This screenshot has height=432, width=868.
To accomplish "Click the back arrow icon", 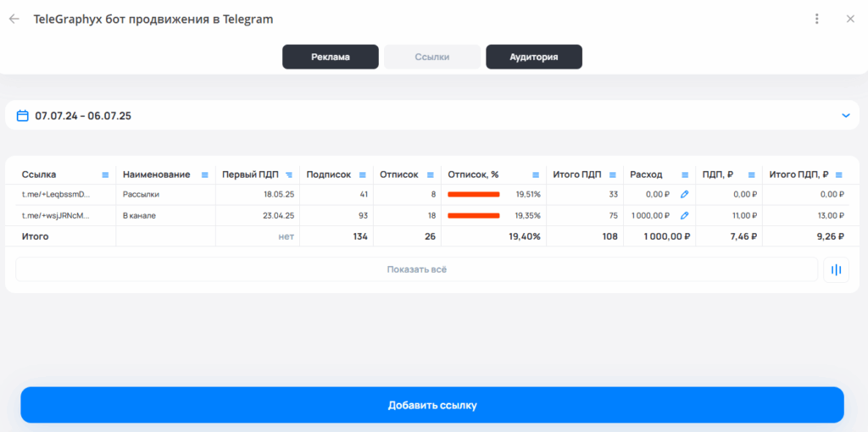I will point(14,19).
